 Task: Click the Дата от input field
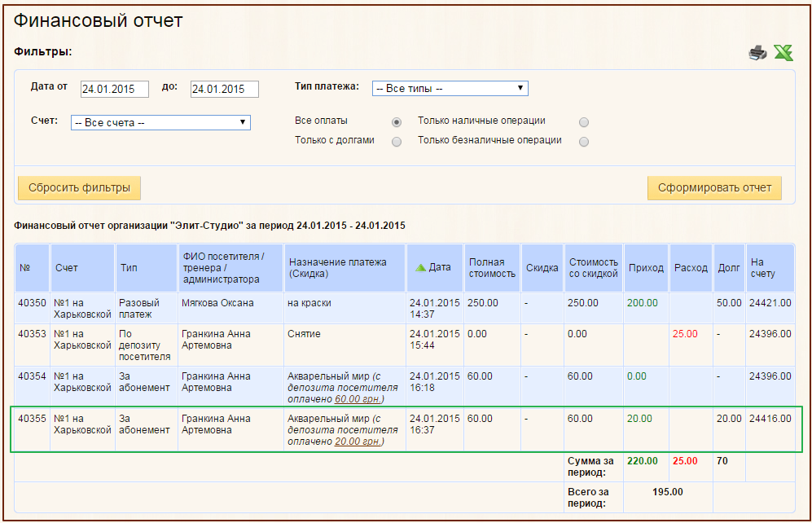(x=114, y=90)
